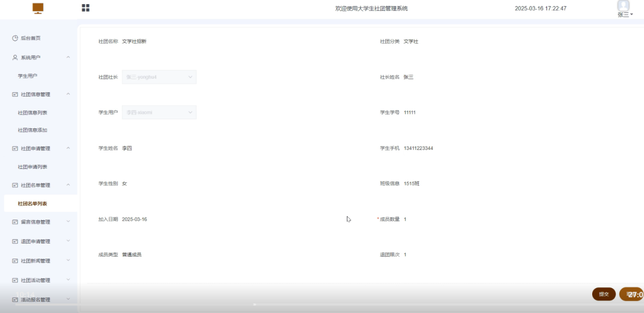Click the icon next to 社团信息管理
The image size is (644, 313).
(15, 94)
